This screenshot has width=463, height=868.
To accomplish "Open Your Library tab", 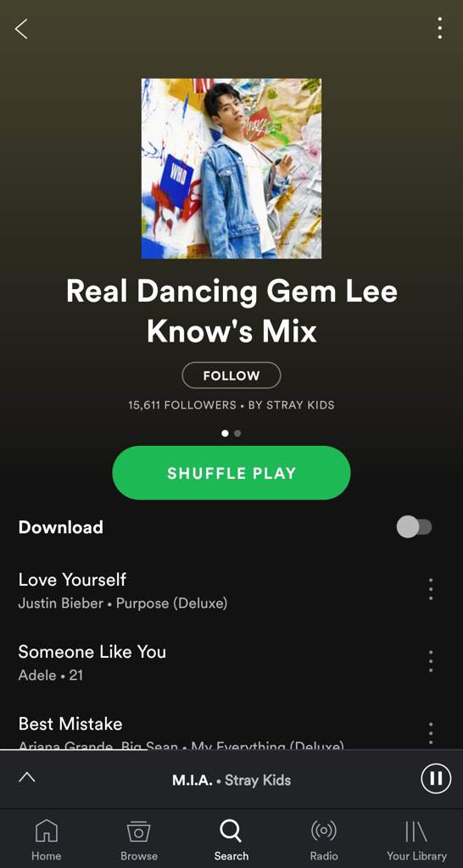I will 416,840.
